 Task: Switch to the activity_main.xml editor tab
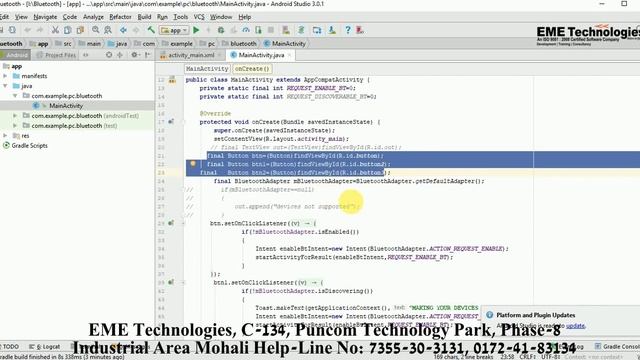coord(191,55)
